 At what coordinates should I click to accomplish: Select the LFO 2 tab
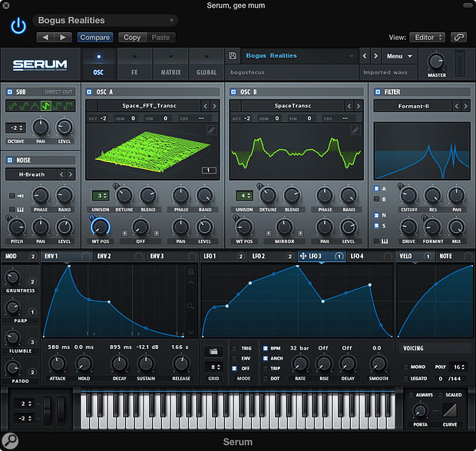click(258, 256)
